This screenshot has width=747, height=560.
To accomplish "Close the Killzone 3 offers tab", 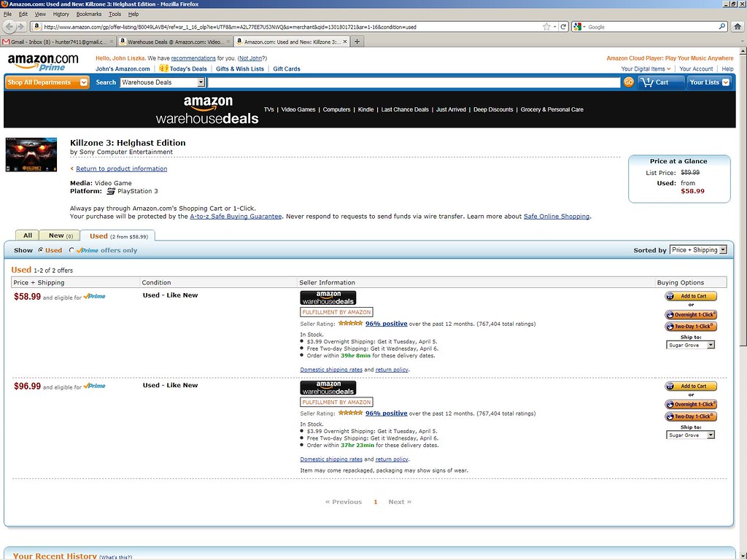I will coord(345,42).
